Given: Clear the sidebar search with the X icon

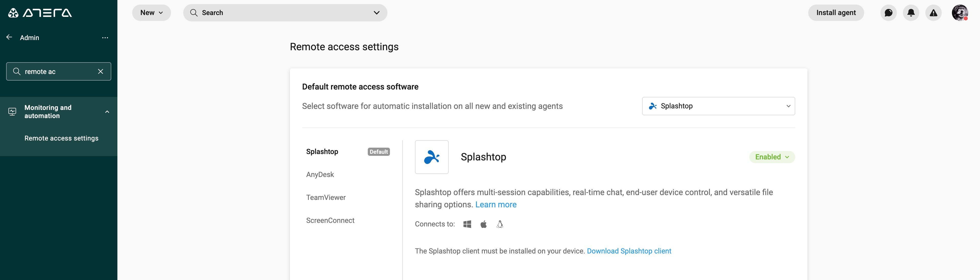Looking at the screenshot, I should (x=101, y=71).
